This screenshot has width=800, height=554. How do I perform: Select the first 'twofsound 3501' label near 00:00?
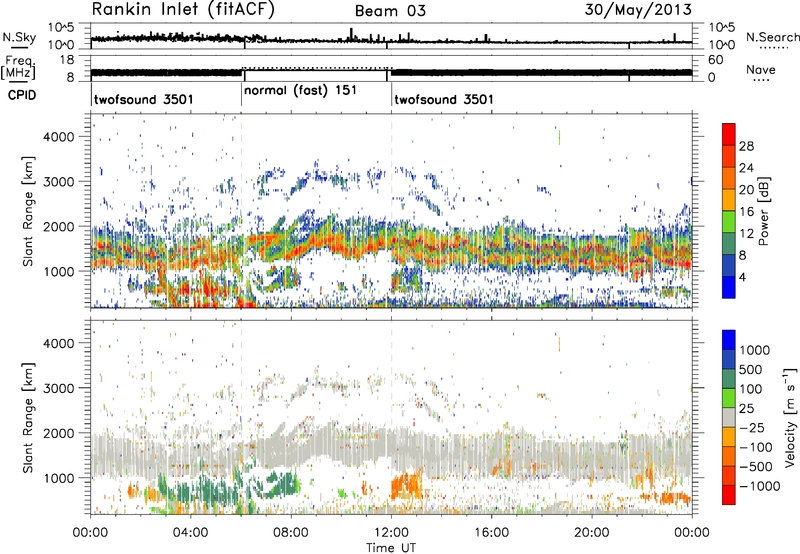tap(143, 99)
